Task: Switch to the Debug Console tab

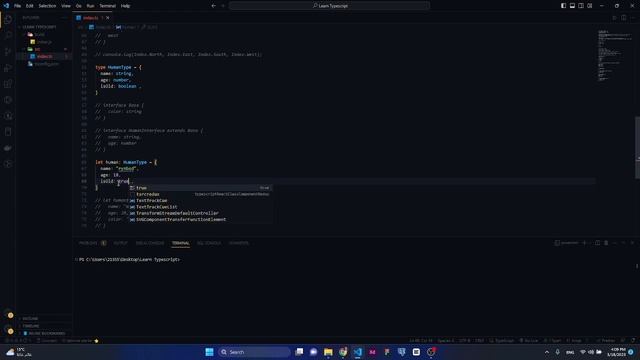Action: pos(150,243)
